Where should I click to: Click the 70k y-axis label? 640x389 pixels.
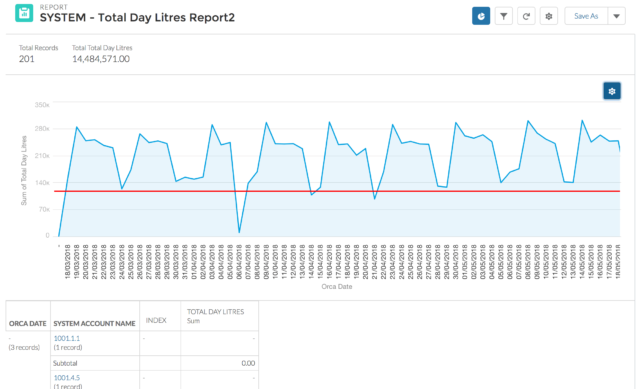[44, 209]
